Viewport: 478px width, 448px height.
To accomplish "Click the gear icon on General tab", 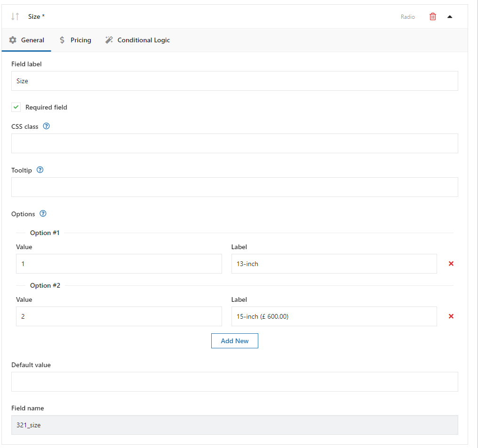I will pos(13,40).
